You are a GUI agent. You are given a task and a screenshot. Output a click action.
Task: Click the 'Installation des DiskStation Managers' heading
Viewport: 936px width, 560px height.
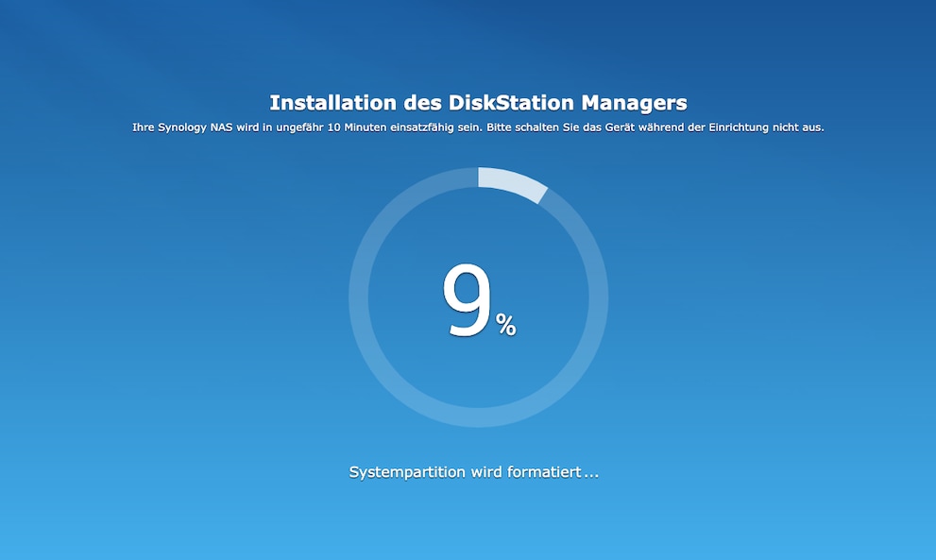pos(478,103)
